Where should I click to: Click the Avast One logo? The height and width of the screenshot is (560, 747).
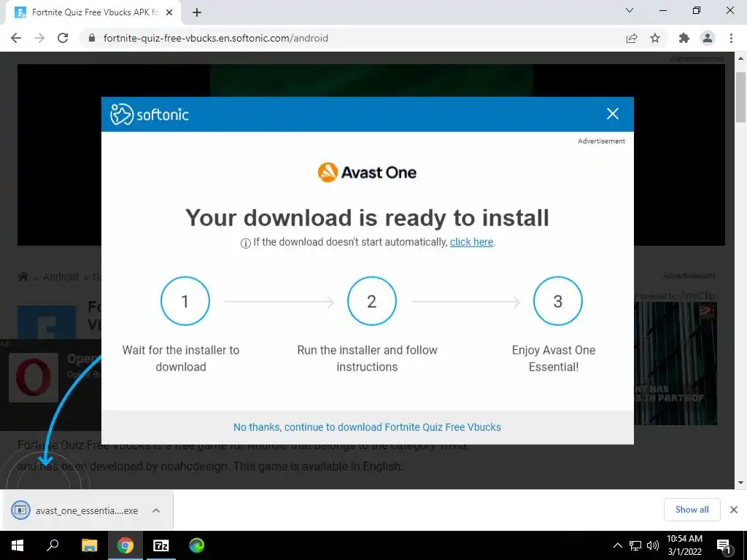click(367, 172)
